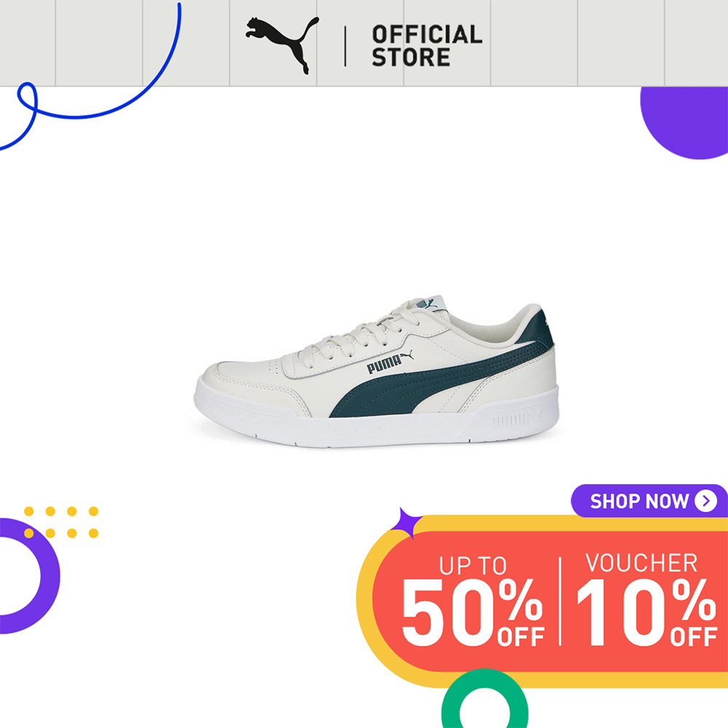Click the dark green heel tab
728x728 pixels.
(538, 330)
